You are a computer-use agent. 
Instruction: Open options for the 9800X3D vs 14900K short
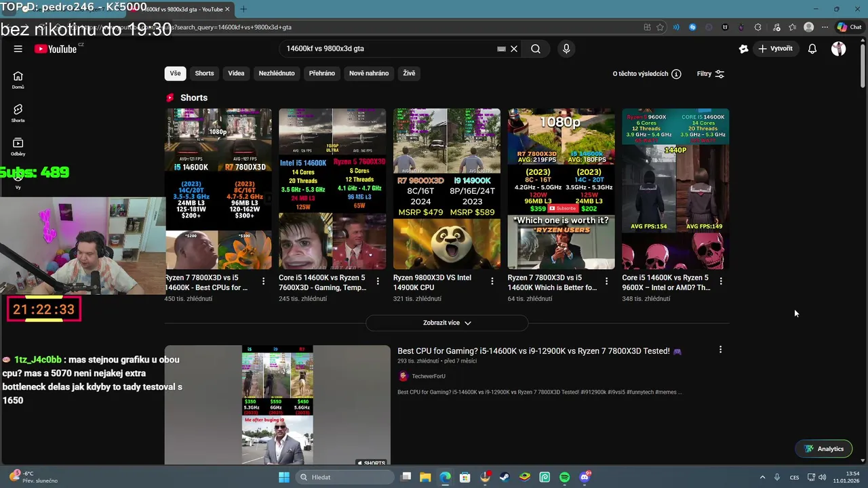[492, 281]
